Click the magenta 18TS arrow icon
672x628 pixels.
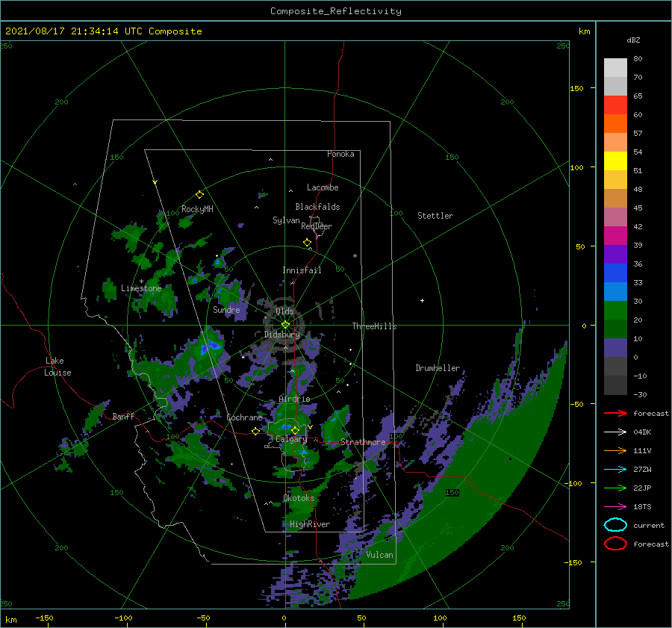tap(615, 507)
